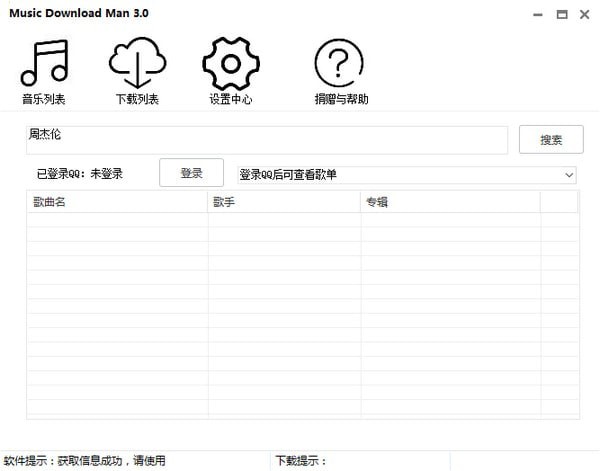Open the 下载列表 cloud download icon
Image resolution: width=600 pixels, height=471 pixels.
click(x=137, y=63)
